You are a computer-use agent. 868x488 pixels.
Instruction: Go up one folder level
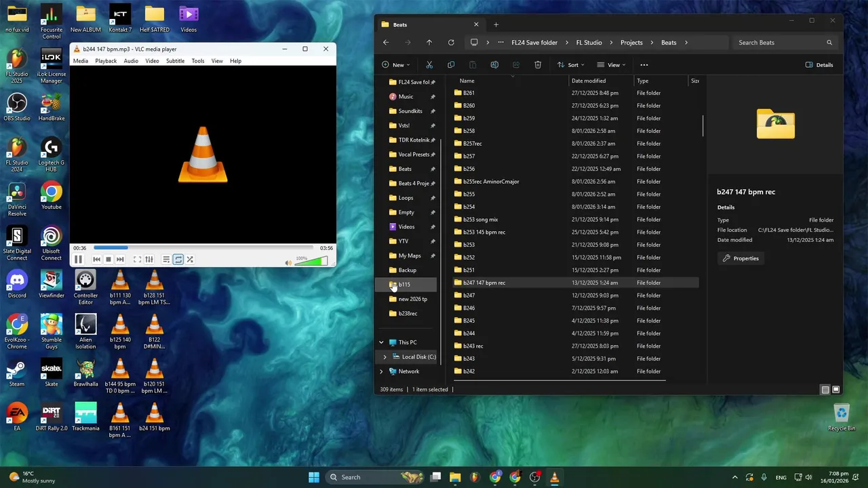[429, 43]
